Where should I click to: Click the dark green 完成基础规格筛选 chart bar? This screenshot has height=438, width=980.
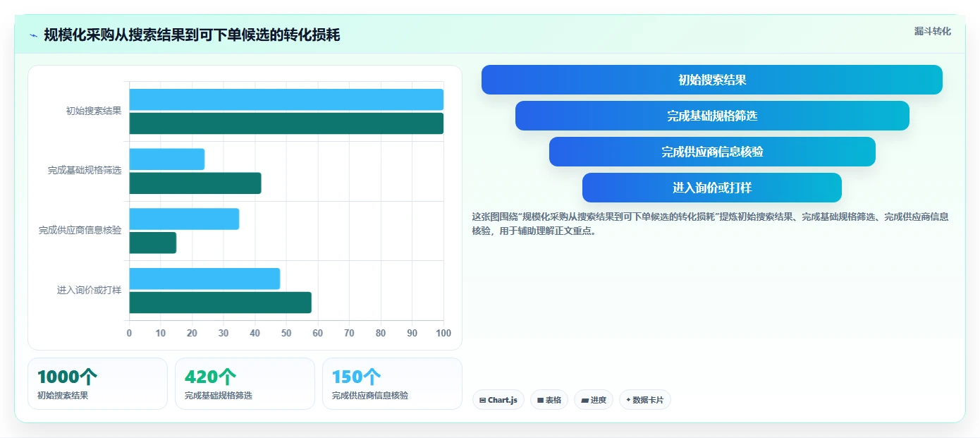(195, 183)
